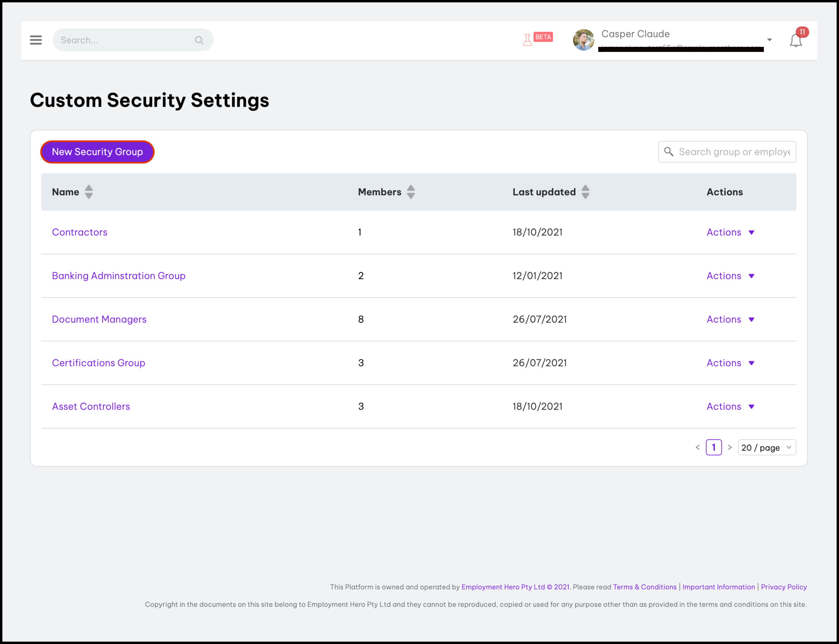Viewport: 839px width, 644px height.
Task: Open the BETA lab flask icon
Action: [528, 40]
